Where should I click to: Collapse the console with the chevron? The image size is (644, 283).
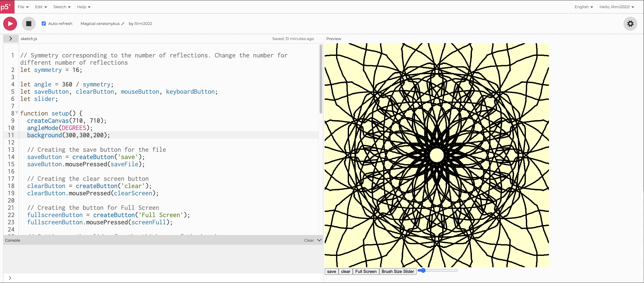(319, 240)
